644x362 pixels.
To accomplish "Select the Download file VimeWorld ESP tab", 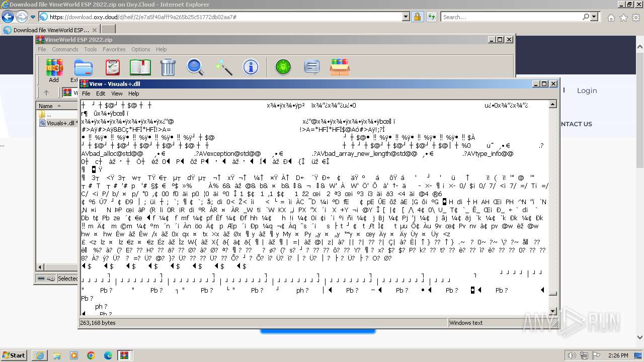I will (x=50, y=30).
